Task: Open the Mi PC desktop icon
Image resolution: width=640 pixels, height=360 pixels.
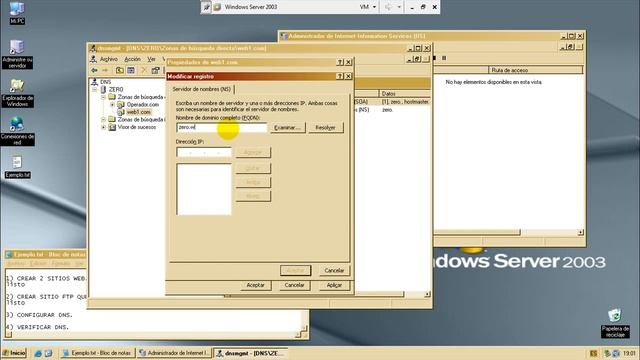Action: coord(17,12)
